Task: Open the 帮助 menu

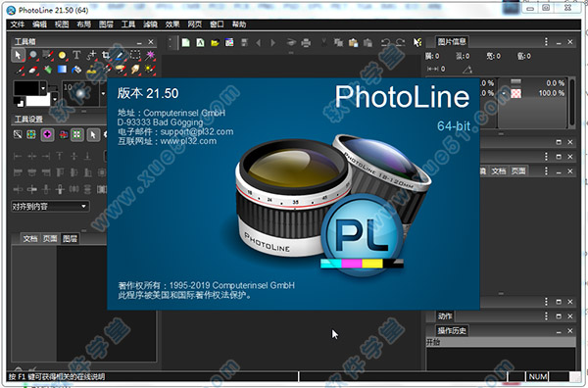Action: (238, 24)
